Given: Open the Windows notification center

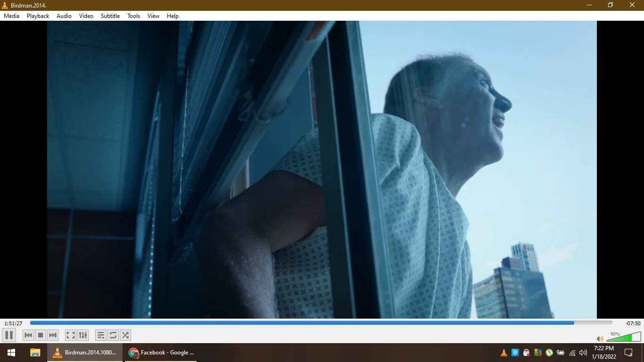Looking at the screenshot, I should pyautogui.click(x=628, y=353).
